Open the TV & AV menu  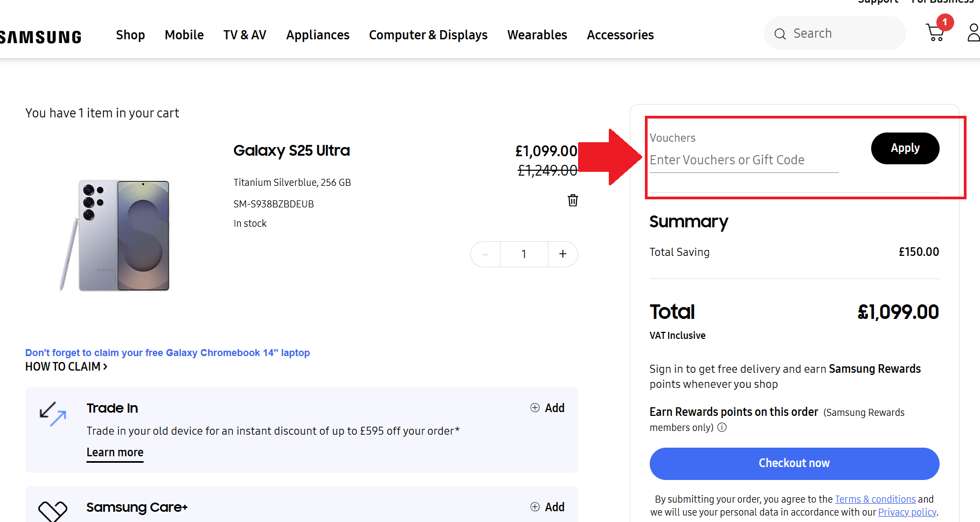point(245,35)
